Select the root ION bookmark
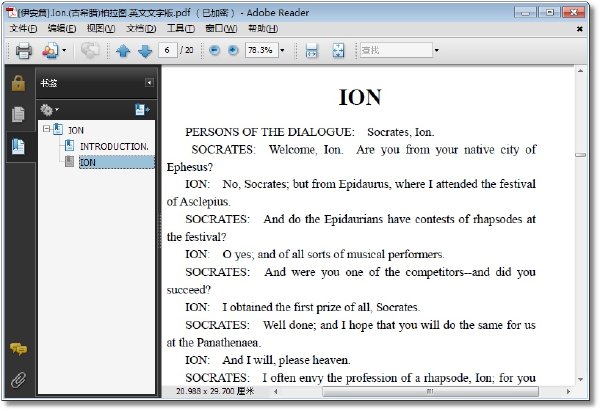 [x=76, y=130]
